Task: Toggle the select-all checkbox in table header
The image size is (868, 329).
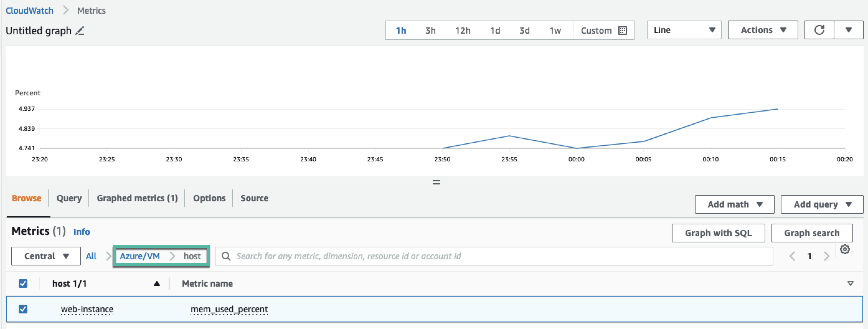Action: click(23, 284)
